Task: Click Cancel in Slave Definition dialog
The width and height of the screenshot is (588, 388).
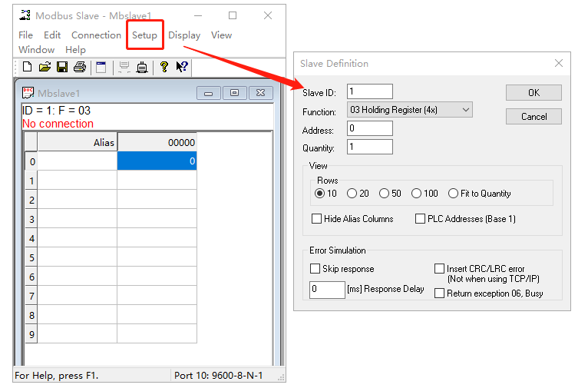Action: pyautogui.click(x=533, y=117)
